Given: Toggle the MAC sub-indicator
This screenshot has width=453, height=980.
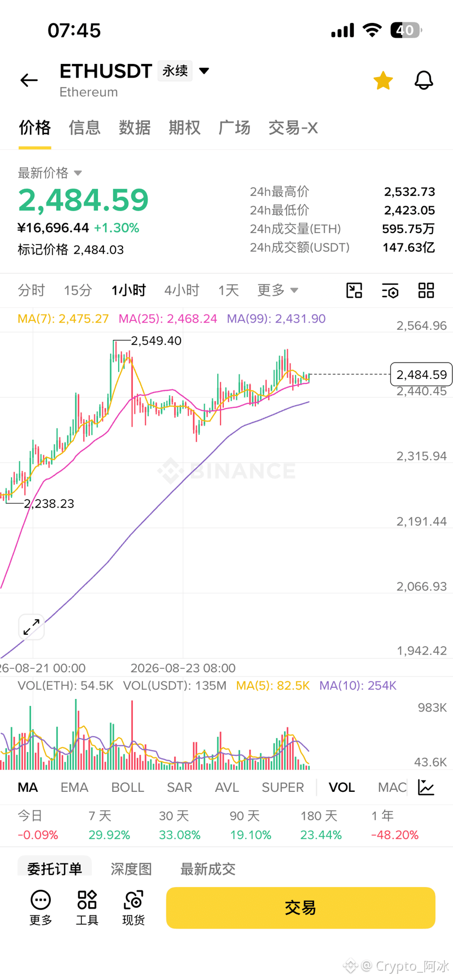Looking at the screenshot, I should pyautogui.click(x=392, y=787).
